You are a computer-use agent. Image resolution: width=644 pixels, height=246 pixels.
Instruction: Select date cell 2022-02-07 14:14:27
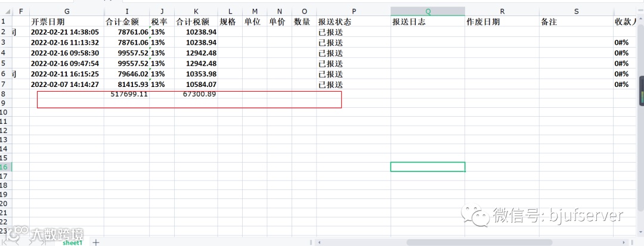tap(67, 85)
